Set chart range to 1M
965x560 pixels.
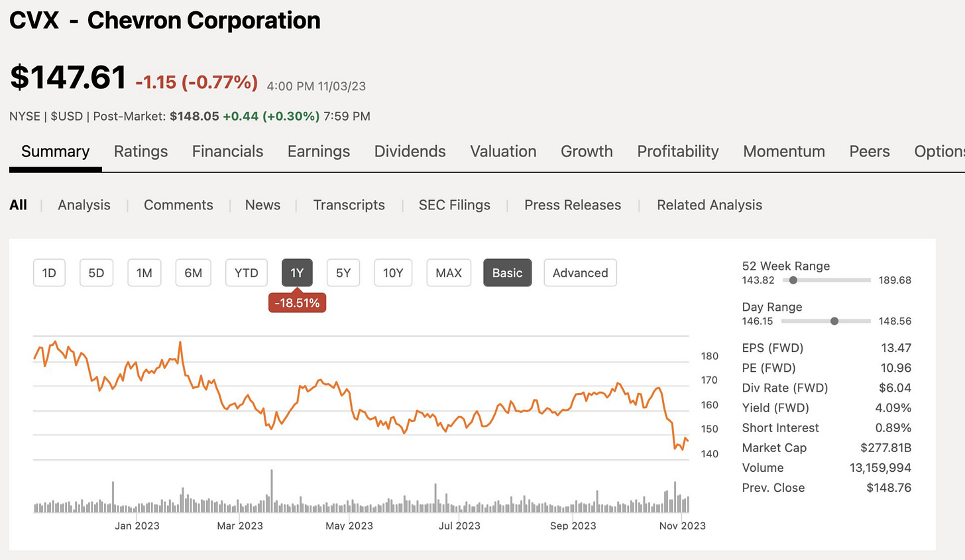[x=144, y=273]
